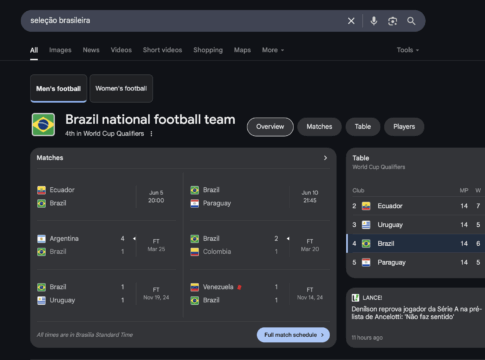Open the Argentina vs Brazil match result
Image resolution: width=485 pixels, height=360 pixels.
point(106,245)
